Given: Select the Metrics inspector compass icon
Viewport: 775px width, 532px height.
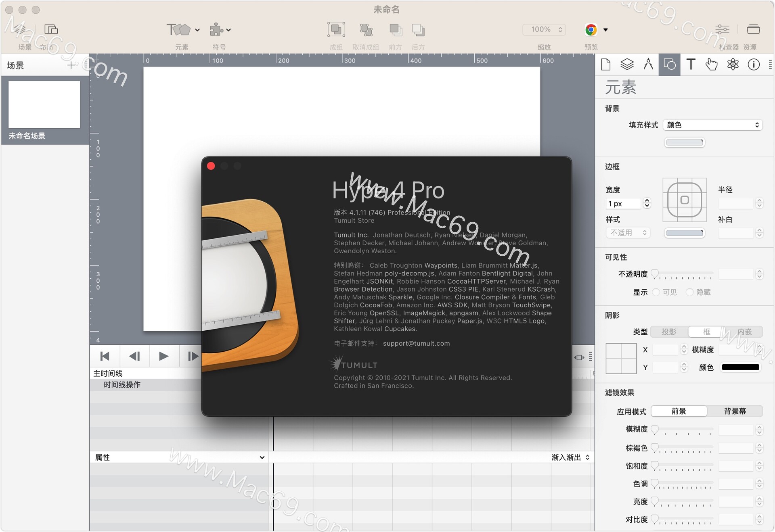Looking at the screenshot, I should pos(648,65).
